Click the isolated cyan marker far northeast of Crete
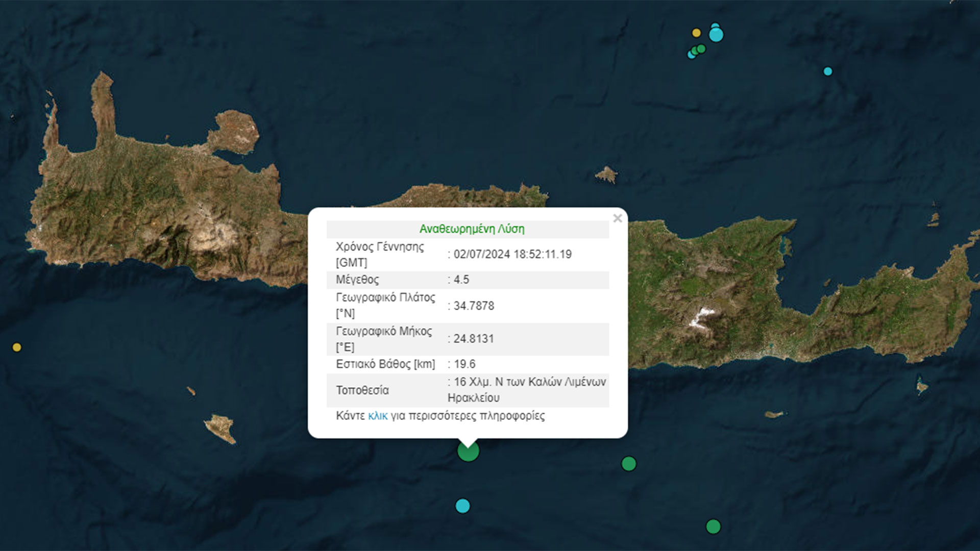This screenshot has height=551, width=980. click(x=828, y=71)
